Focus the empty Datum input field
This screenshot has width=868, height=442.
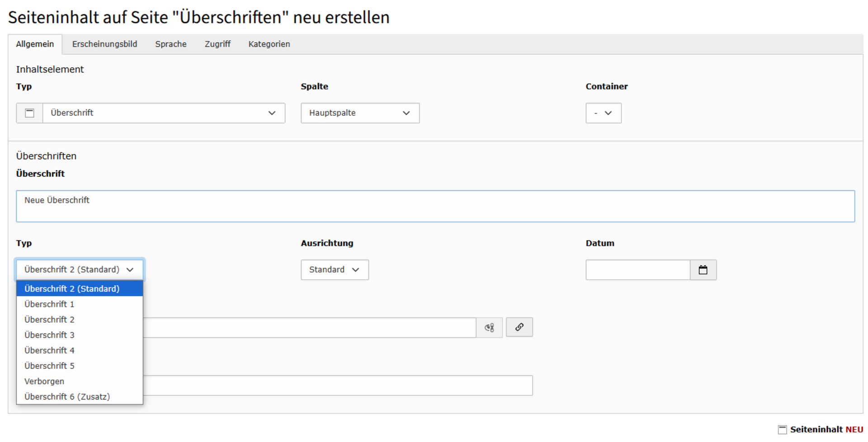click(637, 270)
